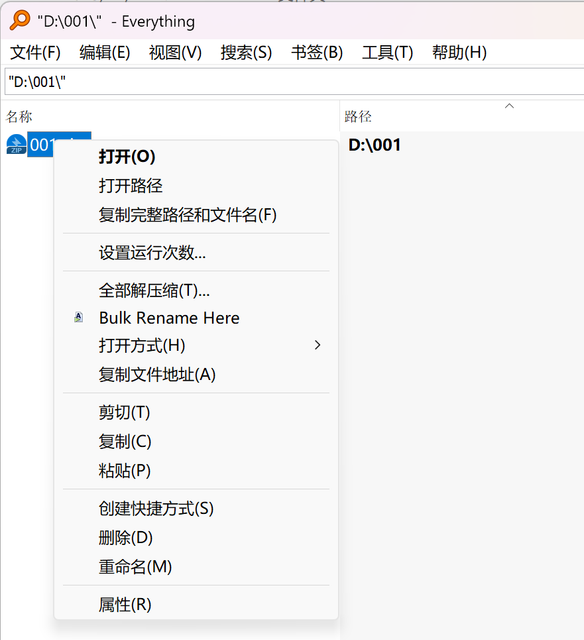Image resolution: width=584 pixels, height=640 pixels.
Task: Select 全部解压缩(T)... option
Action: 196,290
